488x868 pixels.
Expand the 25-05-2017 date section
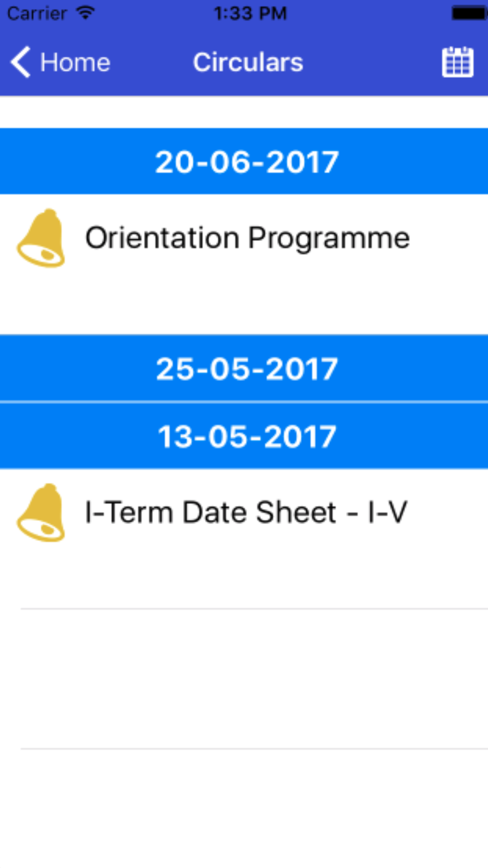[x=244, y=368]
